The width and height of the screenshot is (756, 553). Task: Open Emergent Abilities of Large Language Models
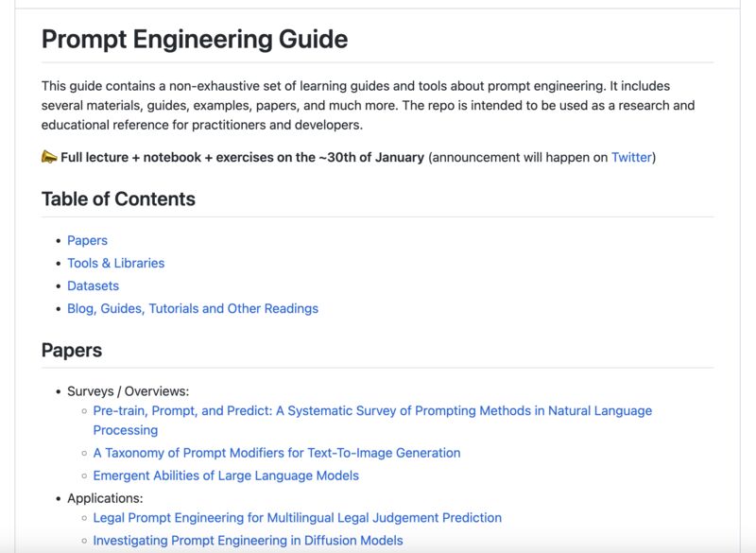(226, 475)
